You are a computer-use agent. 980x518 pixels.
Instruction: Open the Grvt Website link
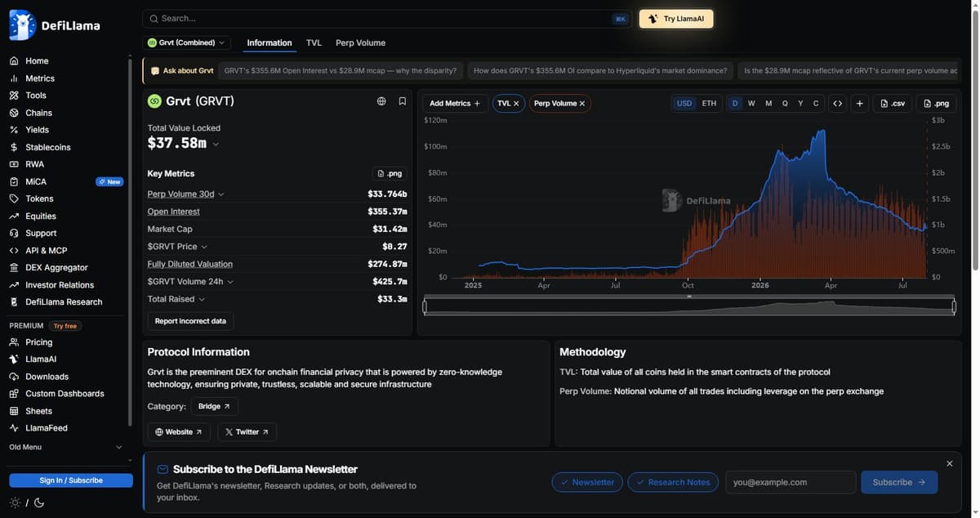[180, 431]
